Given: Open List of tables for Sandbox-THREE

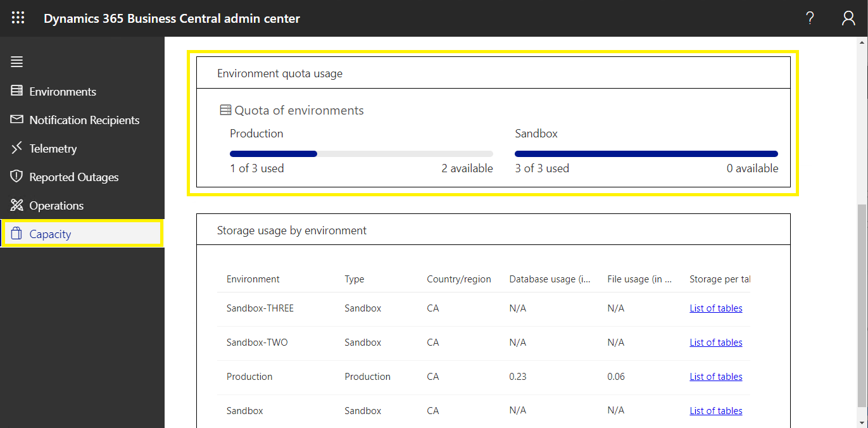Looking at the screenshot, I should click(x=716, y=308).
